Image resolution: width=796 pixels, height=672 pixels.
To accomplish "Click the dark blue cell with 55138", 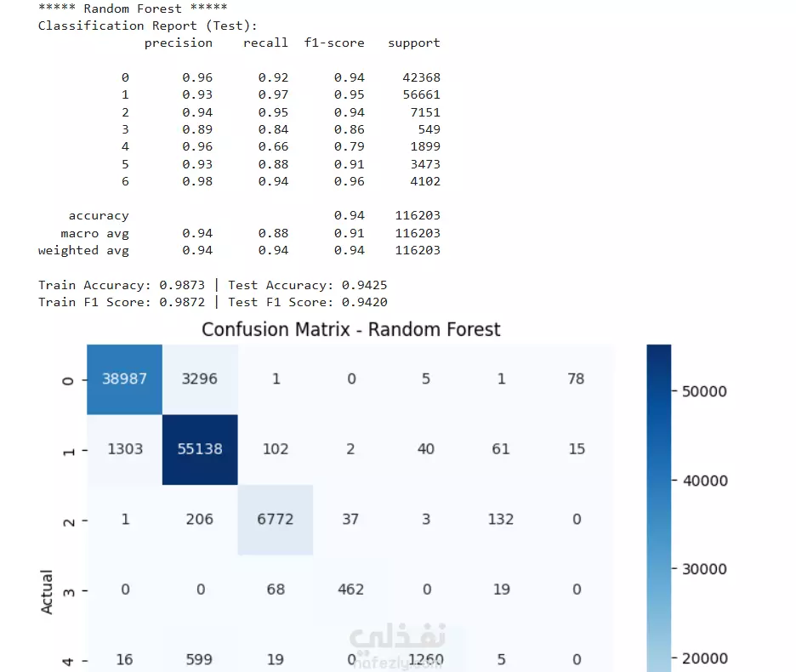I will point(200,449).
